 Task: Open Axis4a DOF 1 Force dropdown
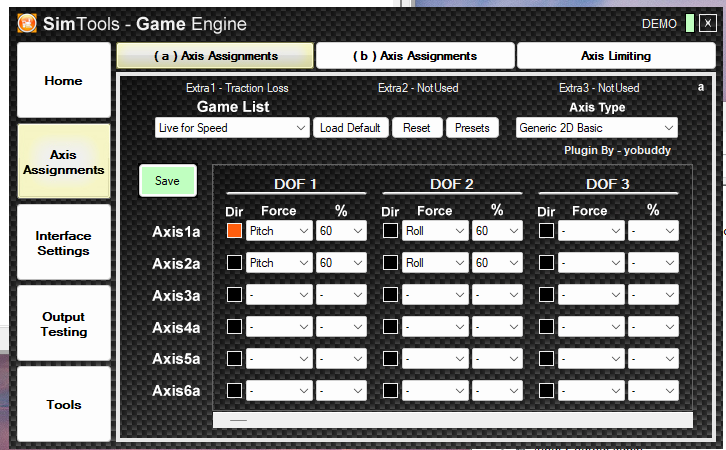pyautogui.click(x=279, y=326)
